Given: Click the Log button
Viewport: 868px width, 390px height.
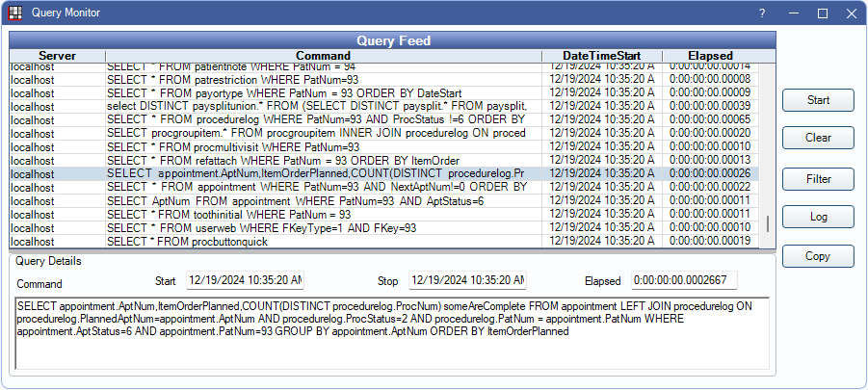Looking at the screenshot, I should point(818,217).
